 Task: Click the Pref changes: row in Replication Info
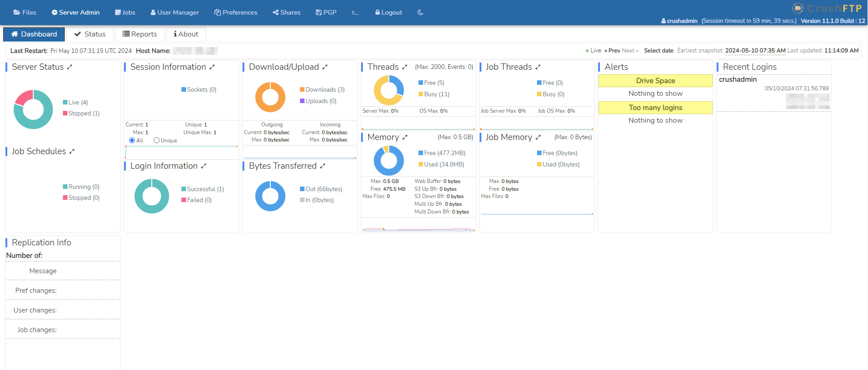63,291
